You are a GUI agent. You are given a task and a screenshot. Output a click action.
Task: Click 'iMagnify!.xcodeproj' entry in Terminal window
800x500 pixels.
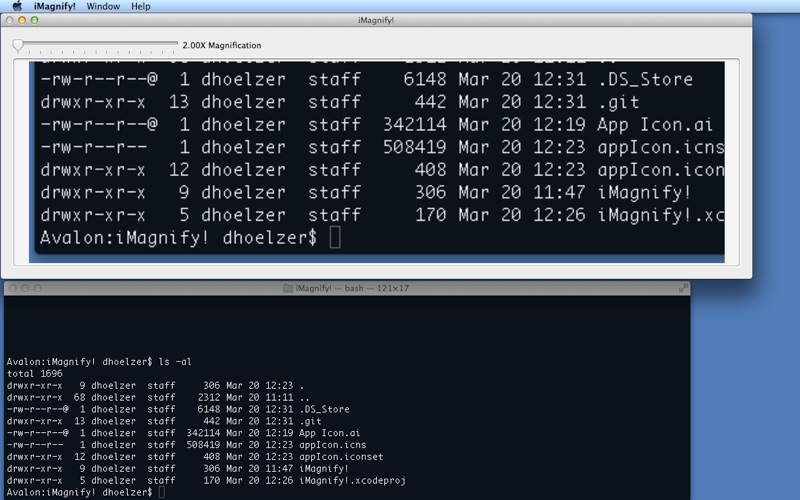point(353,480)
